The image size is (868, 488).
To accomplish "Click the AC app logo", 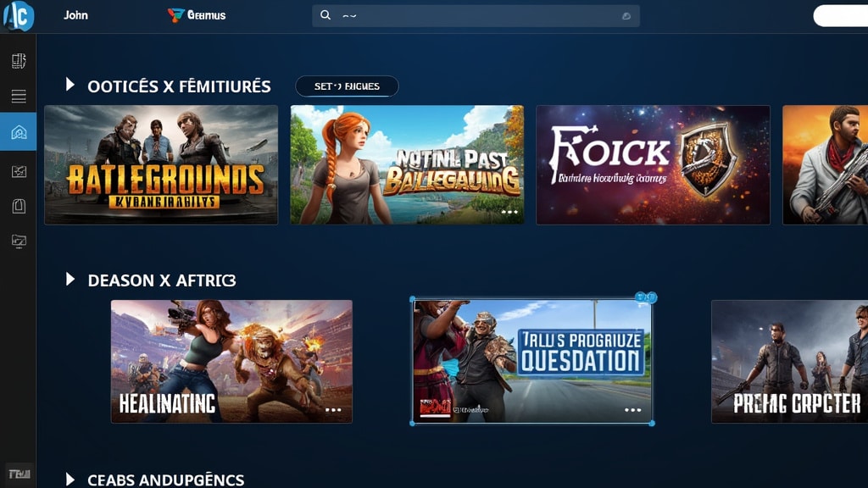I will click(19, 16).
